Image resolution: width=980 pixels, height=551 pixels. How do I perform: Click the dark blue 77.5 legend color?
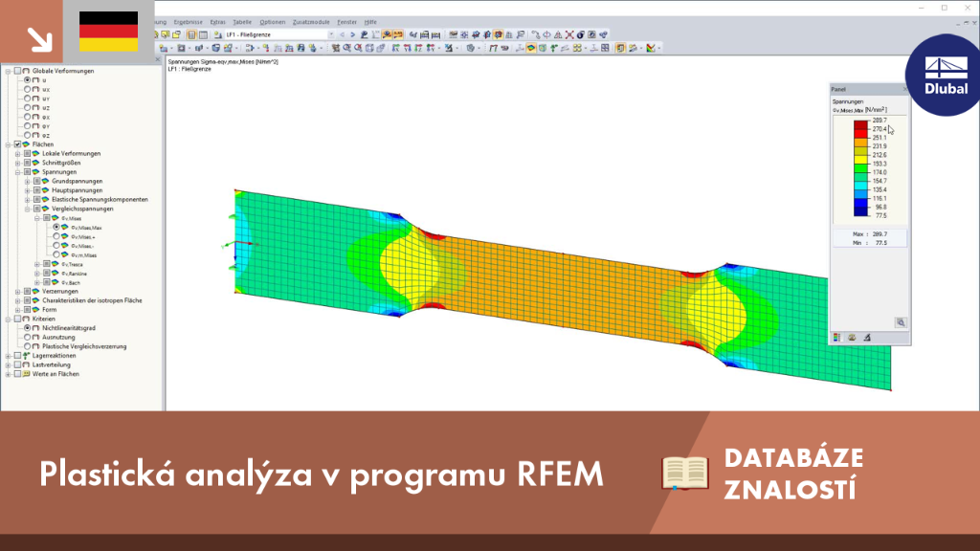(860, 211)
